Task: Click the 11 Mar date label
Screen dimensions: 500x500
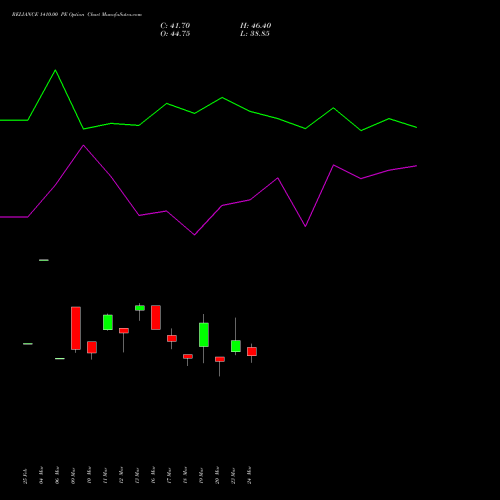Action: pos(106,476)
